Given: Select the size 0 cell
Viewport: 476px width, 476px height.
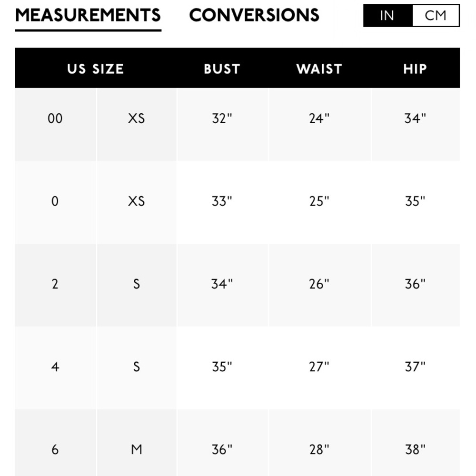Looking at the screenshot, I should point(55,202).
